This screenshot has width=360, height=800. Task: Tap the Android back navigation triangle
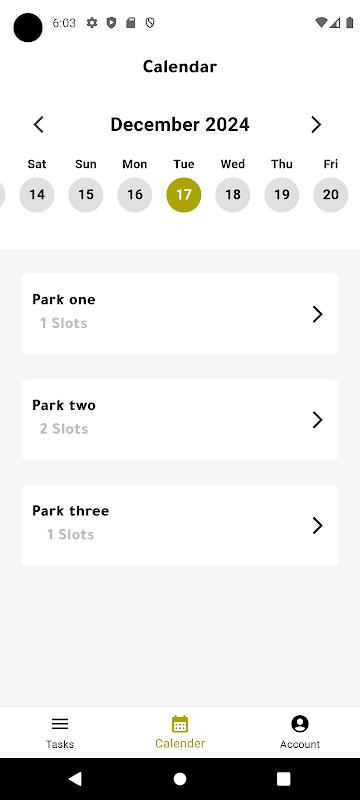point(75,779)
